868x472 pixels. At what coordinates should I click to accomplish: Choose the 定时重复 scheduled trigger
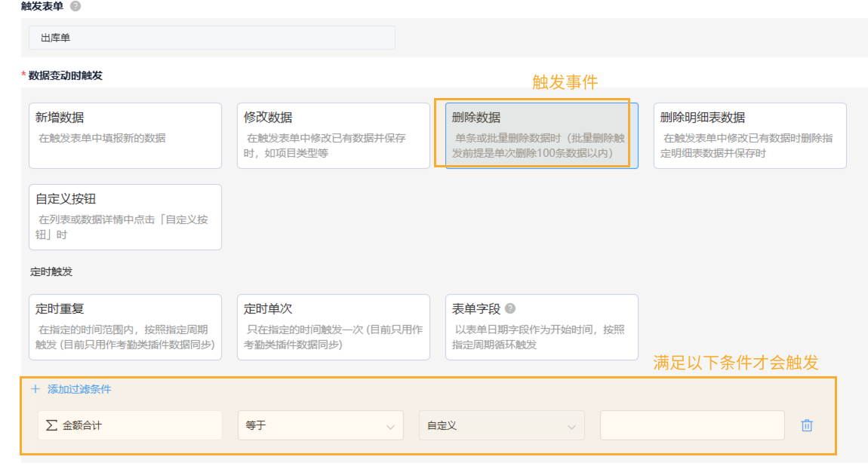125,327
